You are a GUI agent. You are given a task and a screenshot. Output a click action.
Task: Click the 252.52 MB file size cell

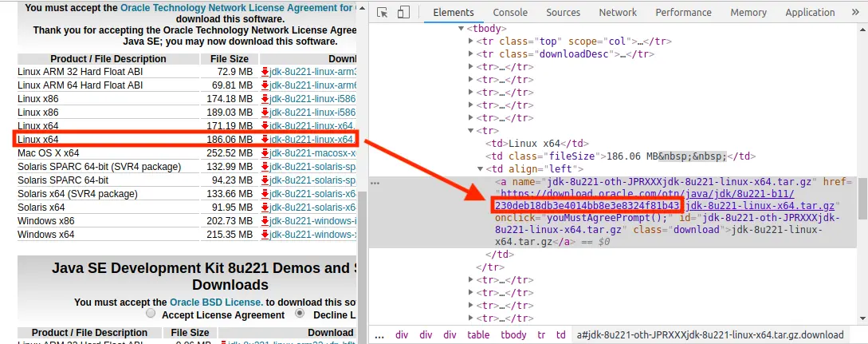click(x=230, y=153)
